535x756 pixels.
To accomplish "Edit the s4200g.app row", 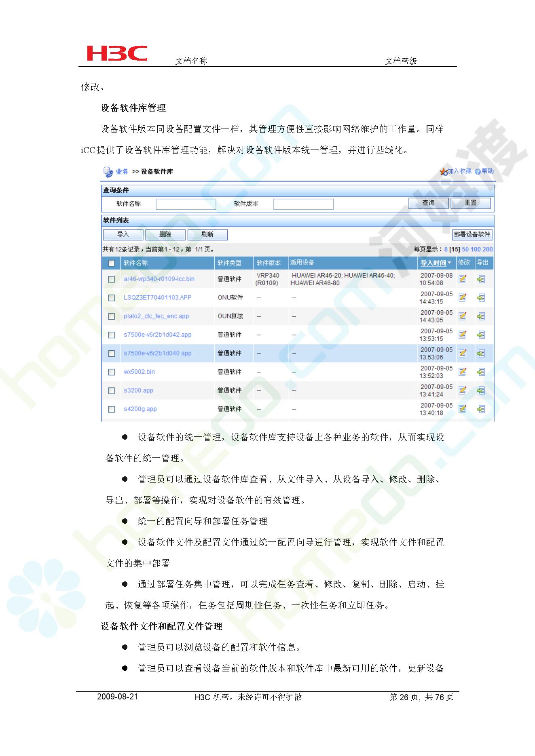I will [x=463, y=409].
